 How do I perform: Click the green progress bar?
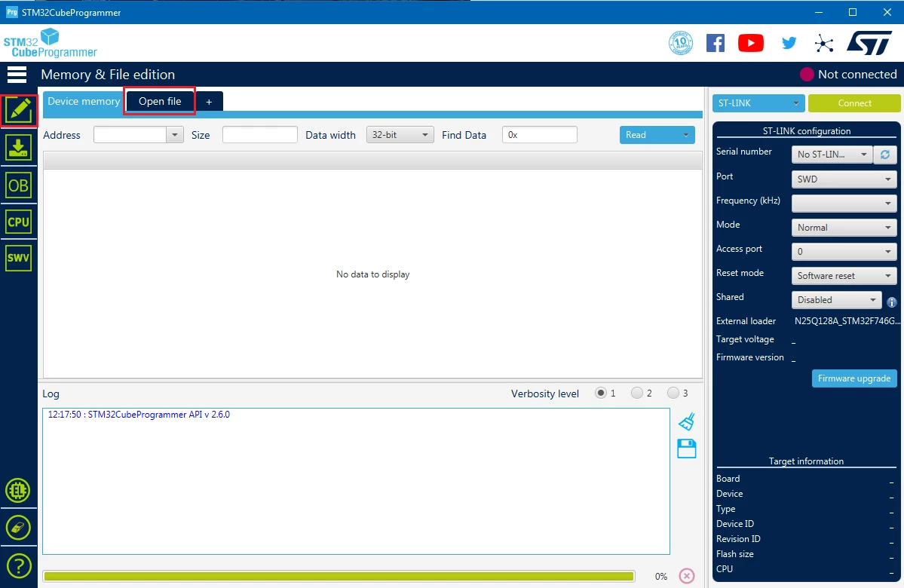pyautogui.click(x=339, y=576)
